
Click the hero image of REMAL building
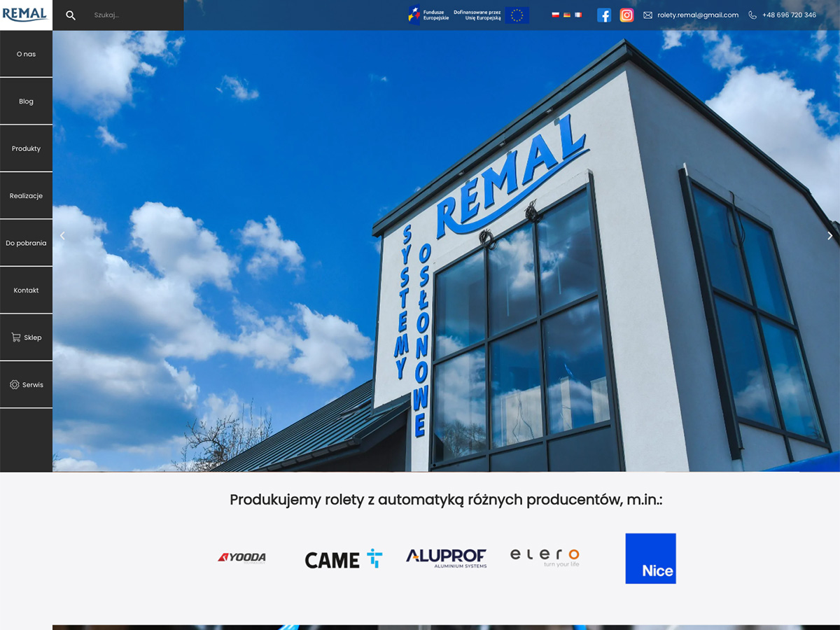[x=446, y=251]
